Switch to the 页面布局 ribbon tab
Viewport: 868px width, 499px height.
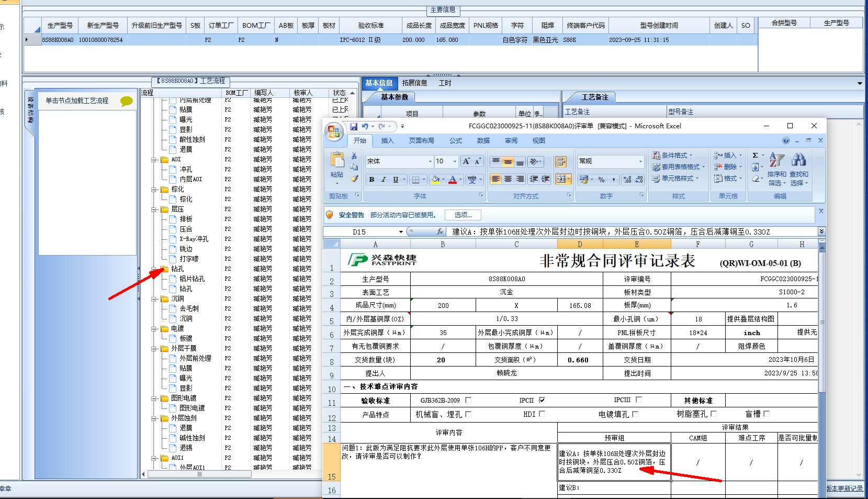point(422,141)
